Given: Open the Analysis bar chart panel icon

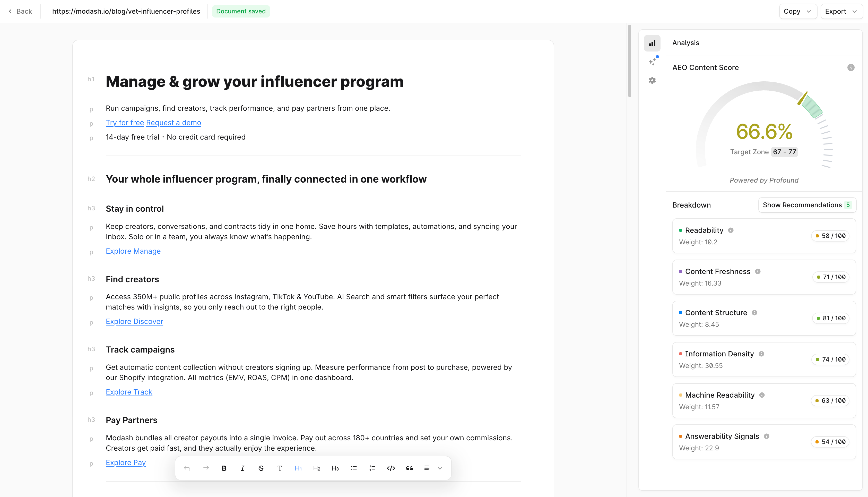Looking at the screenshot, I should 652,43.
